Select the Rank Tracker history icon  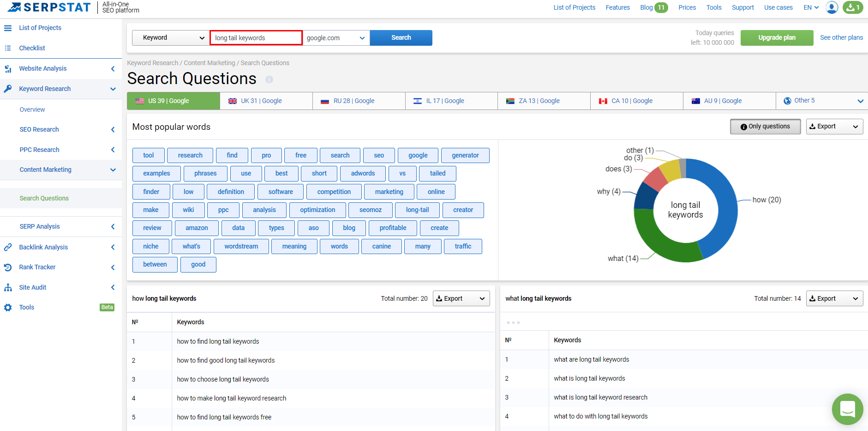8,267
